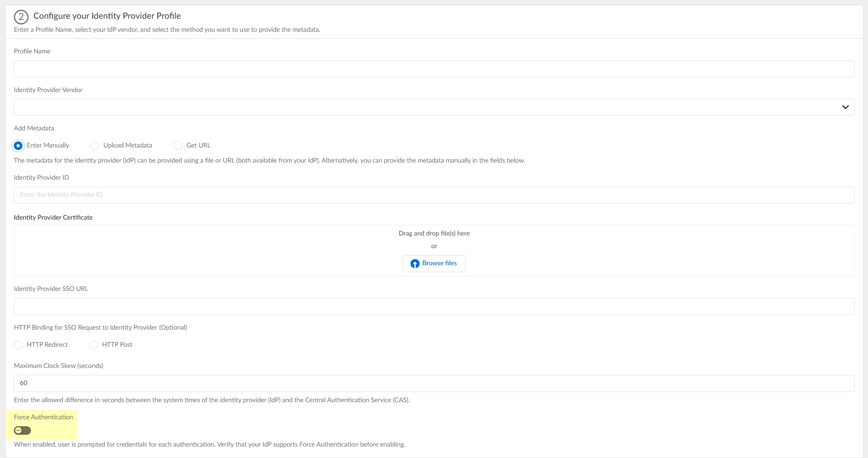The image size is (868, 458).
Task: Focus the Identity Provider ID field
Action: (x=434, y=195)
